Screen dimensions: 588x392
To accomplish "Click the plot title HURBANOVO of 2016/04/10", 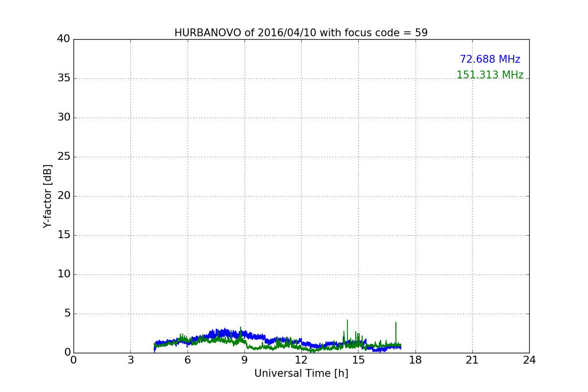I will click(301, 33).
